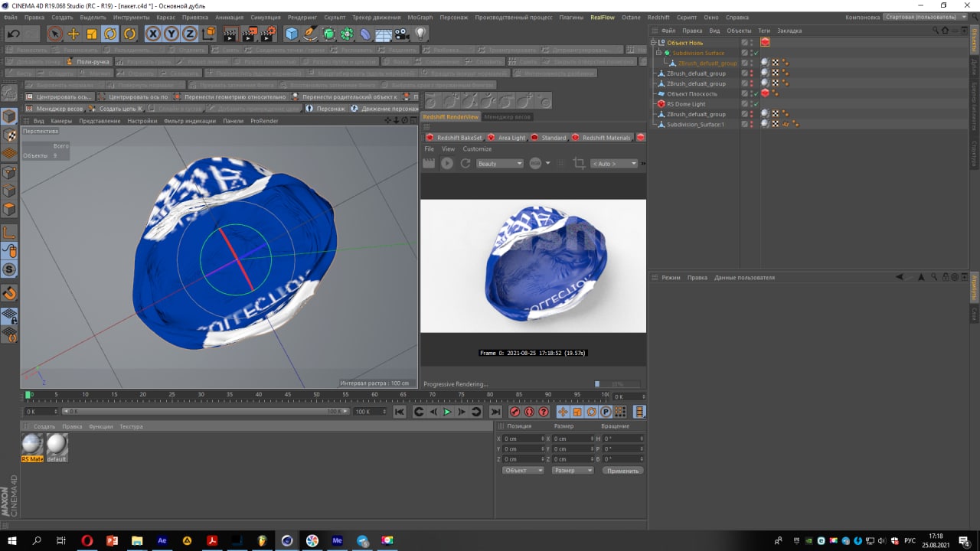Click the coordinate system toggle icon
Image resolution: width=980 pixels, height=551 pixels.
(x=208, y=34)
